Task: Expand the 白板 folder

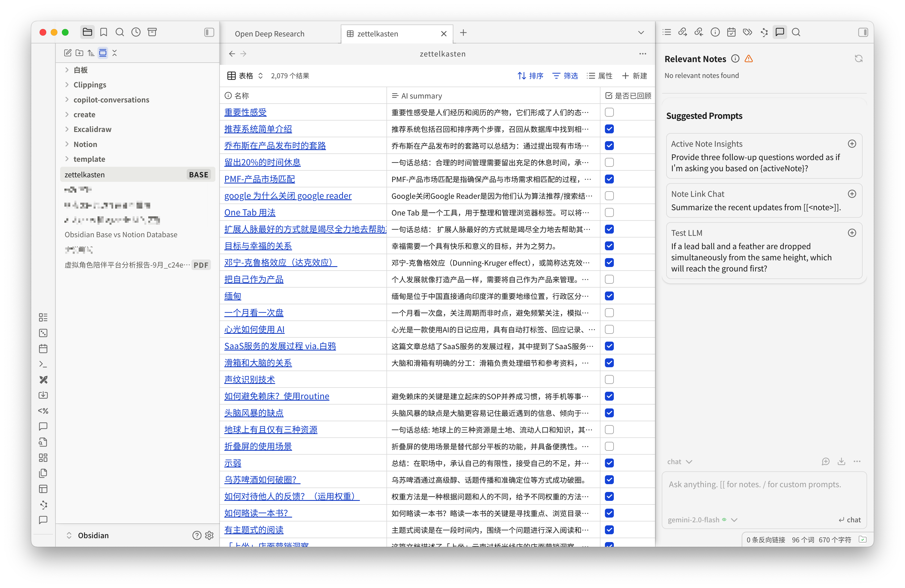Action: (67, 70)
